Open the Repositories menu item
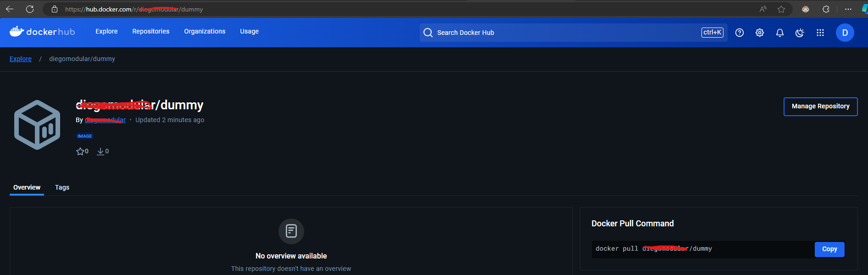This screenshot has height=275, width=868. pyautogui.click(x=150, y=31)
